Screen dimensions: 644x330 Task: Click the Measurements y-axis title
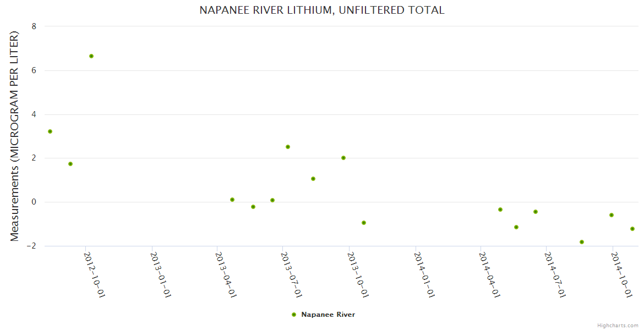(15, 136)
